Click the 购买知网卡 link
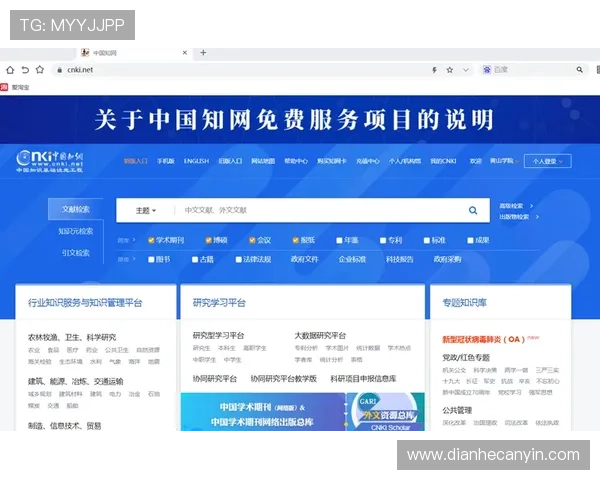Image resolution: width=600 pixels, height=480 pixels. [x=332, y=161]
